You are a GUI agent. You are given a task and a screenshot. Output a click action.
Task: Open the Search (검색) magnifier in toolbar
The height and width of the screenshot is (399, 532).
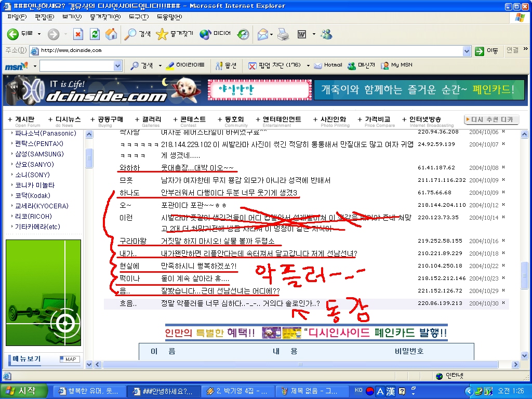130,34
